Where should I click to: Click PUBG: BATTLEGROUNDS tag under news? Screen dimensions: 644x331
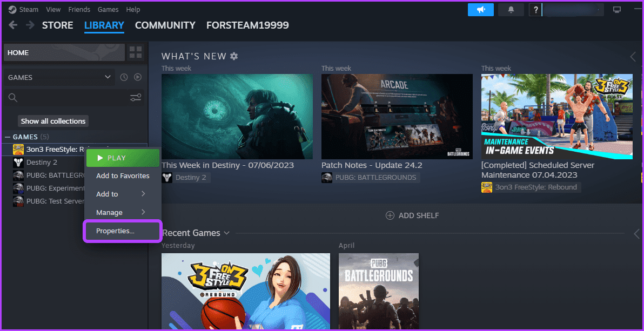[371, 178]
